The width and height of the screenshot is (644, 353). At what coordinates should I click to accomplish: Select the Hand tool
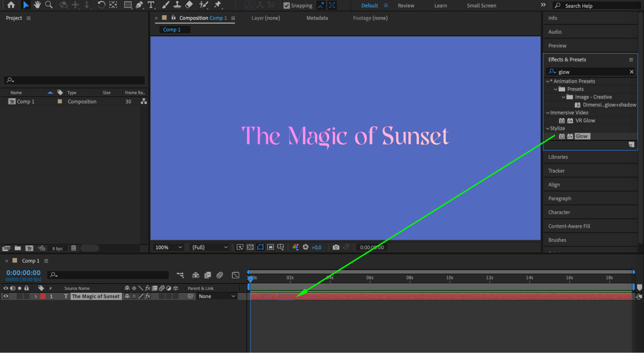tap(37, 5)
